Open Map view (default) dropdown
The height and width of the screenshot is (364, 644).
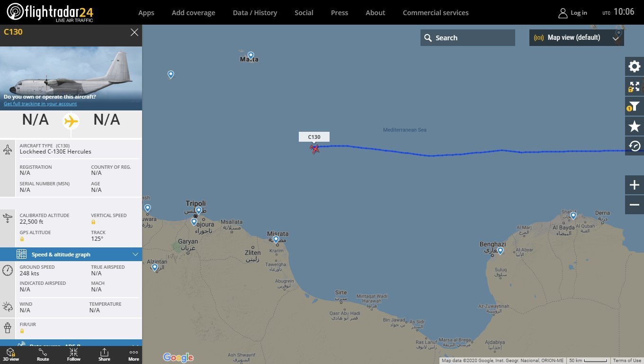pyautogui.click(x=576, y=37)
